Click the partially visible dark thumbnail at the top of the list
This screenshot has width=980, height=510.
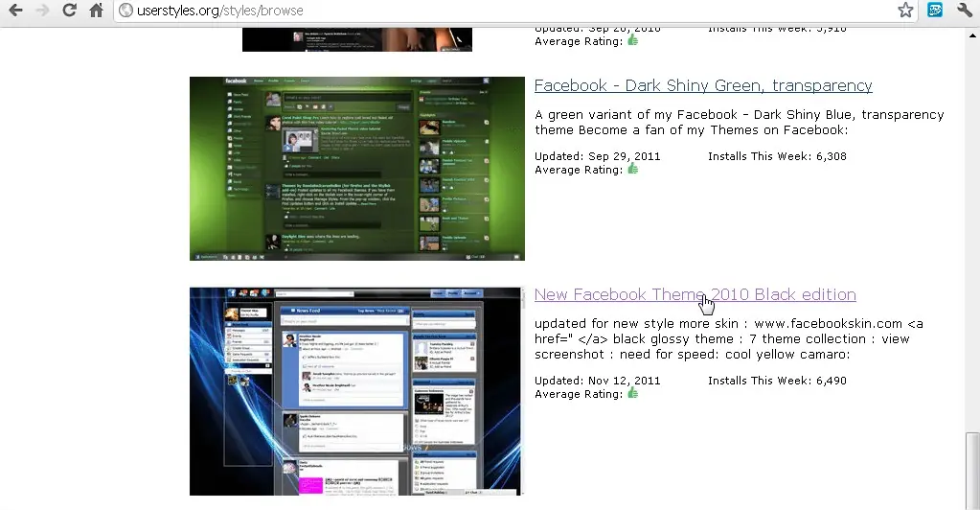click(x=357, y=39)
